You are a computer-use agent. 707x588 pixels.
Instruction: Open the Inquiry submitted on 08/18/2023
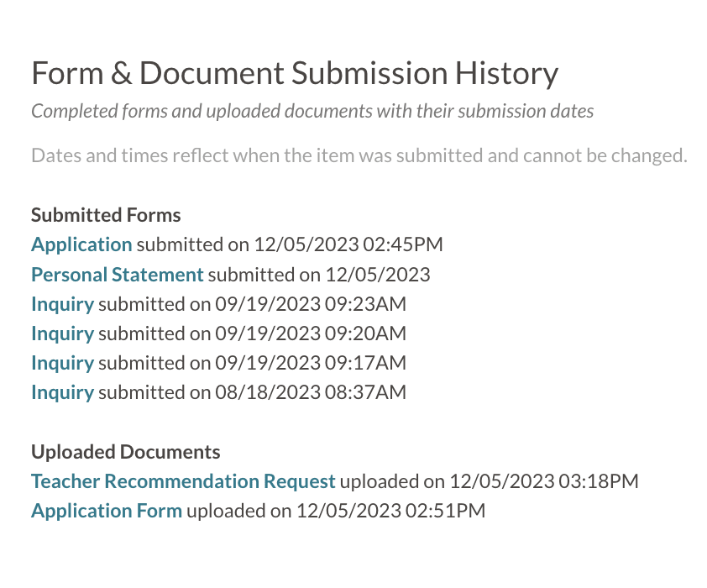(x=62, y=392)
